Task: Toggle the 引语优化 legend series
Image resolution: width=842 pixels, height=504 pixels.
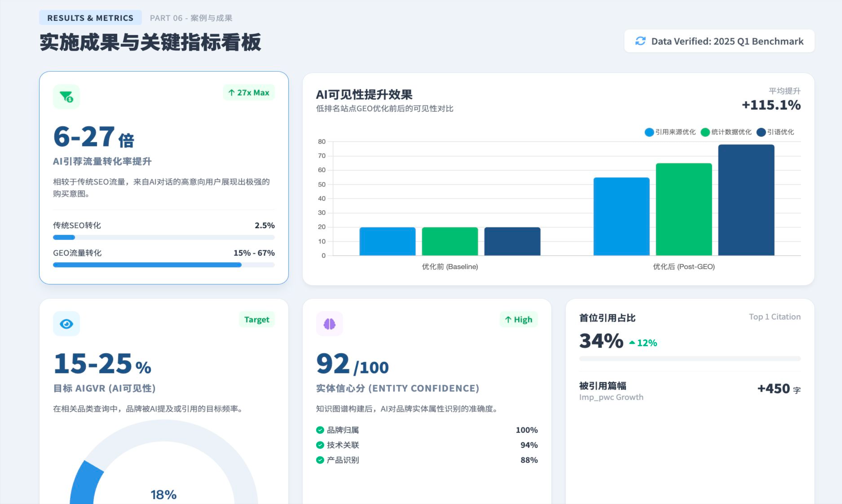Action: pos(775,132)
